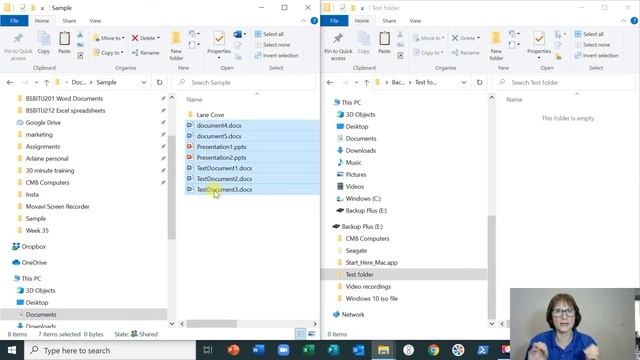Create New folder in Sample window
Screen dimensions: 640x360
tap(176, 46)
